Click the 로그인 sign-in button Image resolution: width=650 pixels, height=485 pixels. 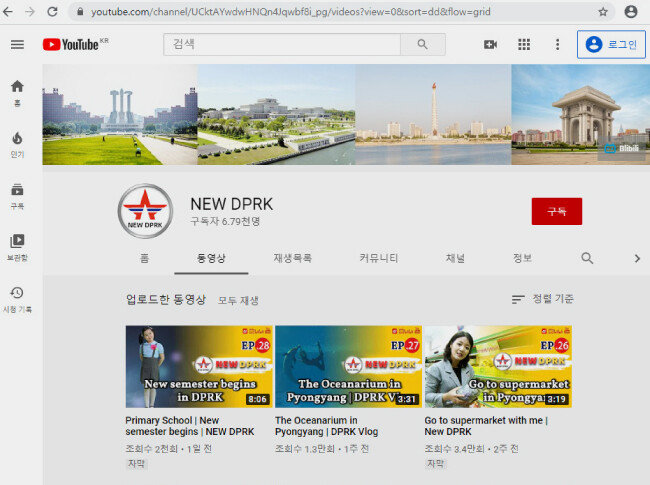[611, 44]
